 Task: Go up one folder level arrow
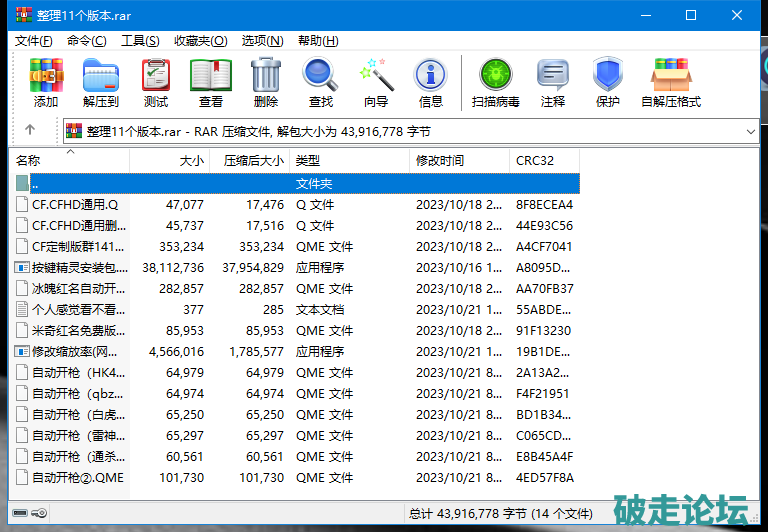(30, 130)
